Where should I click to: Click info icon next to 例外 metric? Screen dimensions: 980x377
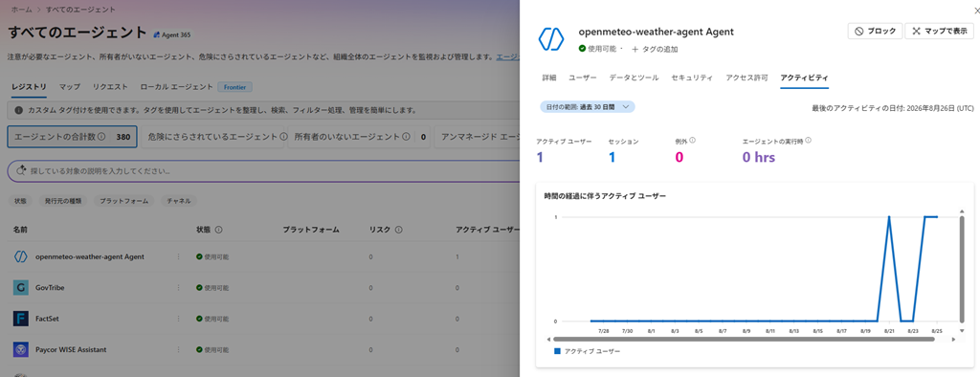click(693, 141)
